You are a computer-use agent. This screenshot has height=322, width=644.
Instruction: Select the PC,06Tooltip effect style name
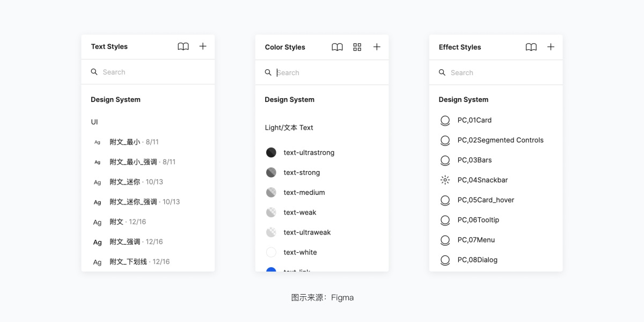(478, 220)
